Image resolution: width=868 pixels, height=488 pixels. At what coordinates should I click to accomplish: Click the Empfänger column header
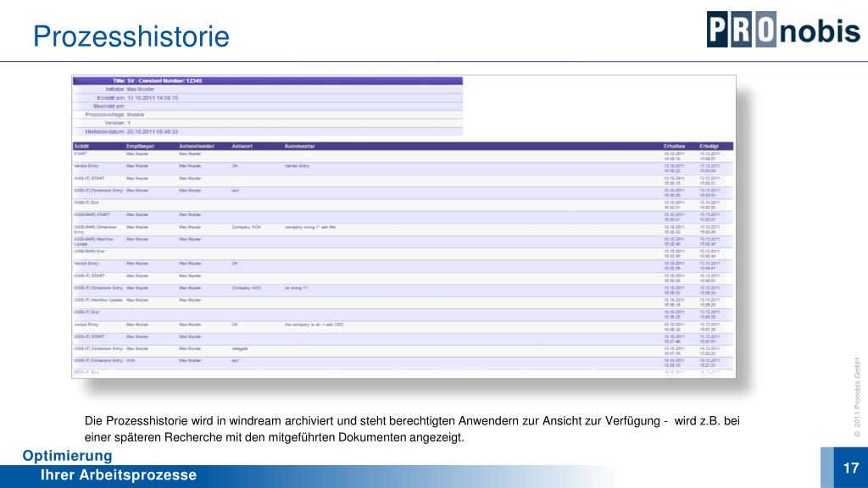coord(141,146)
